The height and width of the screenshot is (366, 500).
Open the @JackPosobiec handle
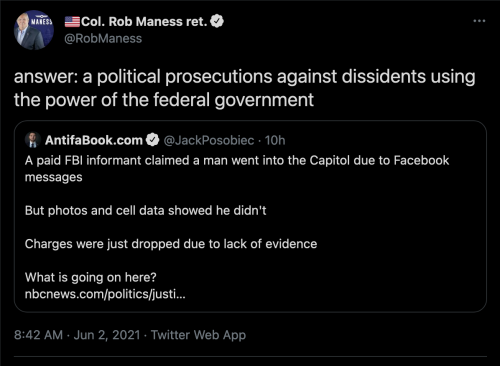pyautogui.click(x=209, y=140)
